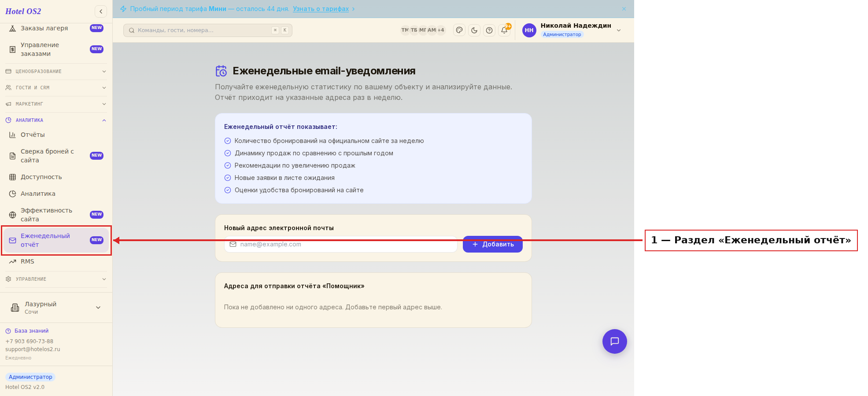Toggle dark mode moon icon
Viewport: 868px width, 396px height.
[474, 30]
